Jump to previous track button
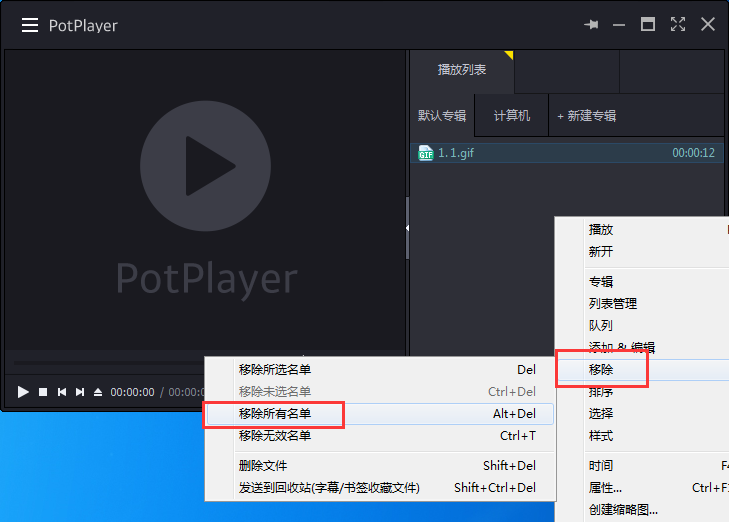This screenshot has height=522, width=729. [61, 392]
